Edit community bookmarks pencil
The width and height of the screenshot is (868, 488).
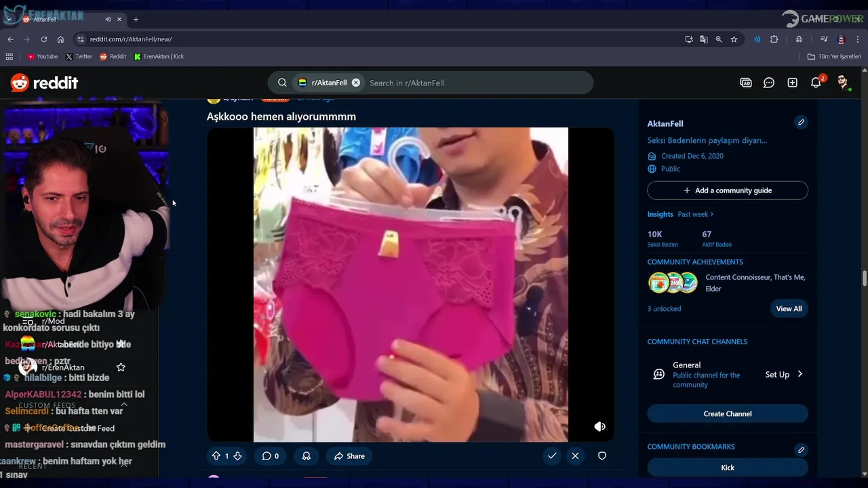point(801,449)
